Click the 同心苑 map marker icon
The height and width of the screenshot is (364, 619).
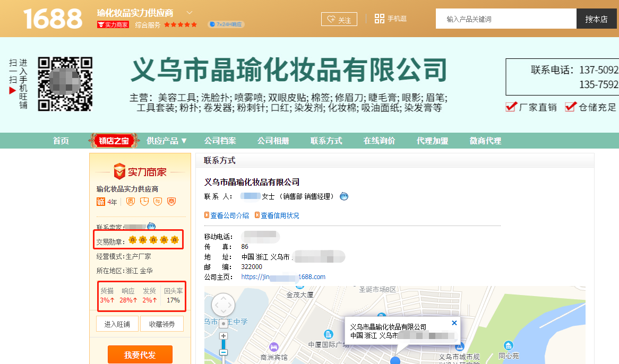509,346
